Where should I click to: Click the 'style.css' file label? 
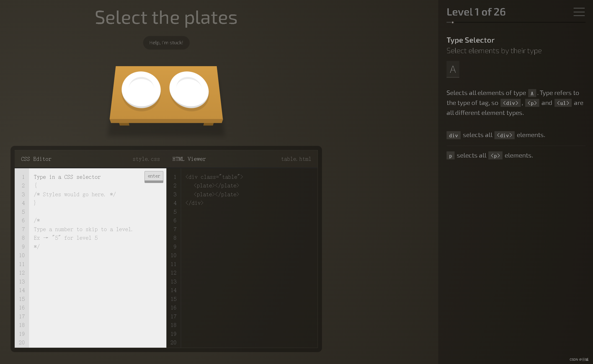(146, 159)
